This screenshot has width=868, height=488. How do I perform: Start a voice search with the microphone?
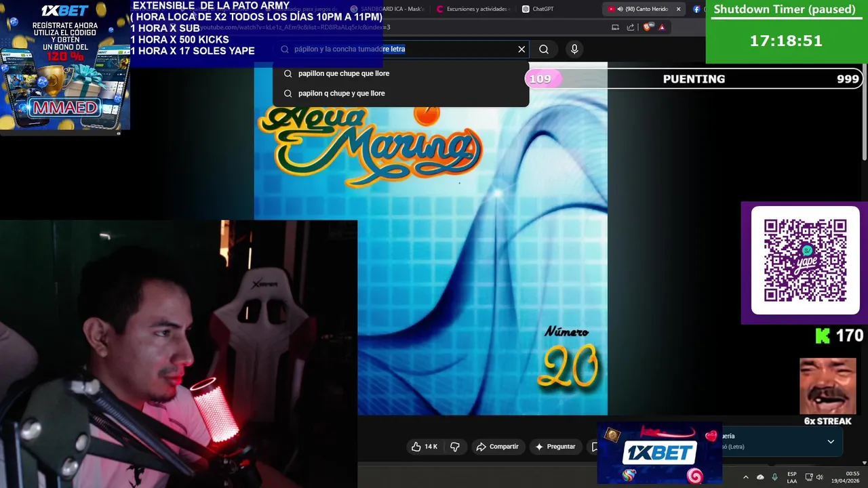click(x=574, y=49)
